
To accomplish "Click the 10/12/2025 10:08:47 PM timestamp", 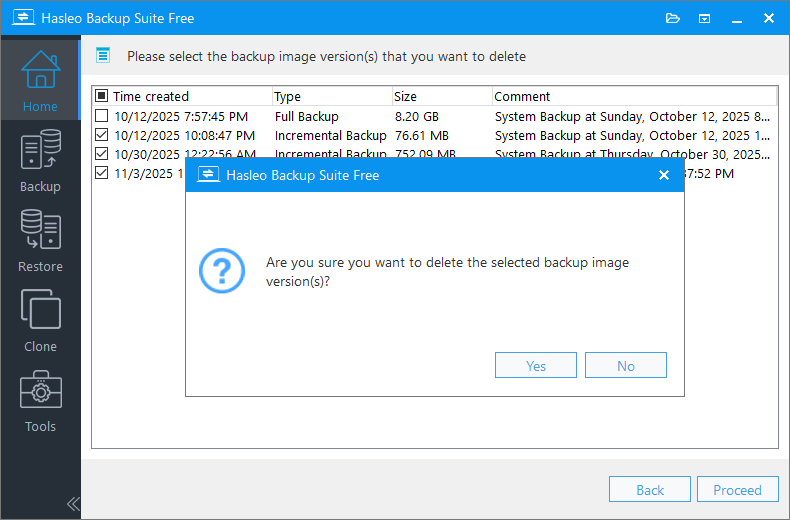I will [184, 136].
